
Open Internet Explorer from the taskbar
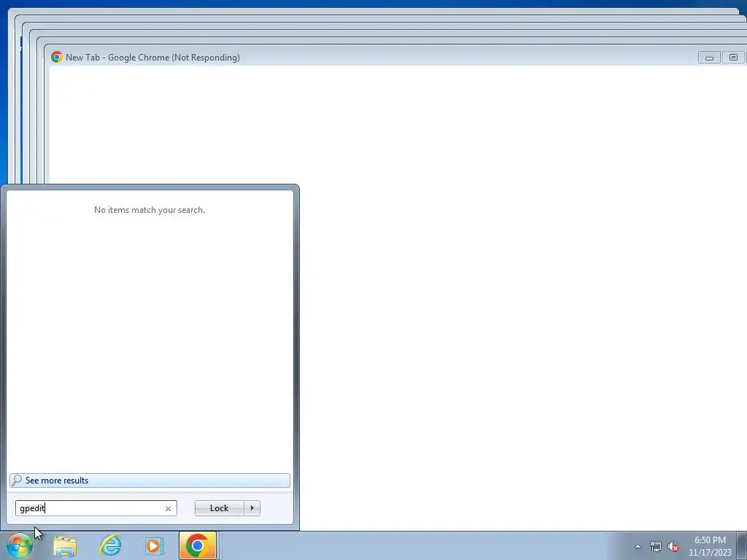coord(111,545)
